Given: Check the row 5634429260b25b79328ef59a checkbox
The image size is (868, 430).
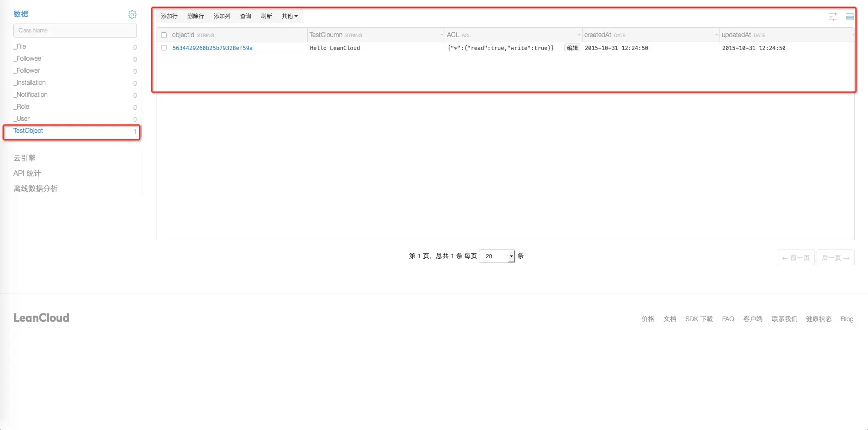Looking at the screenshot, I should [x=164, y=48].
